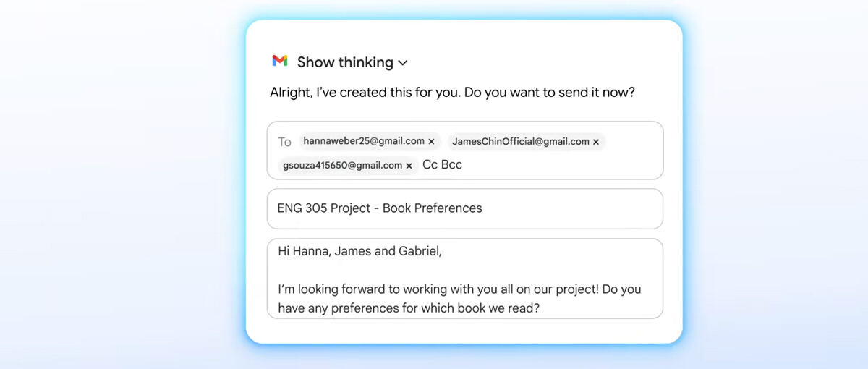The width and height of the screenshot is (868, 369).
Task: Click the greeting line Hi Hanna, James and Gabriel
Action: pos(359,252)
